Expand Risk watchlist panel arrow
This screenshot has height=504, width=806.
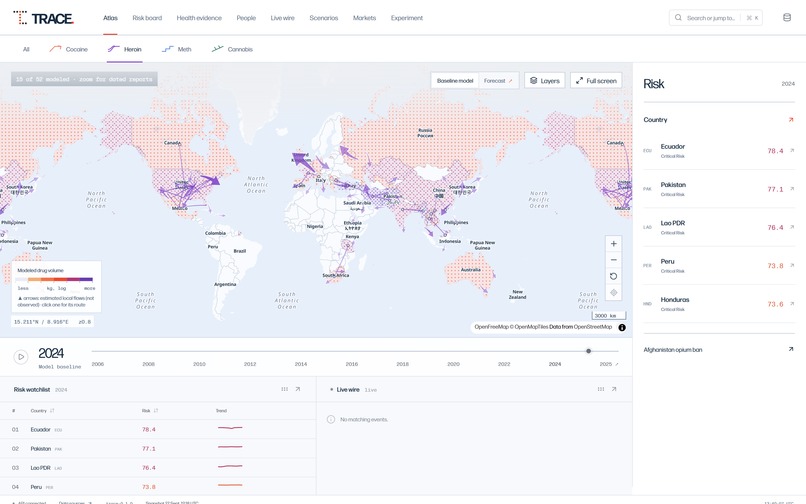298,389
